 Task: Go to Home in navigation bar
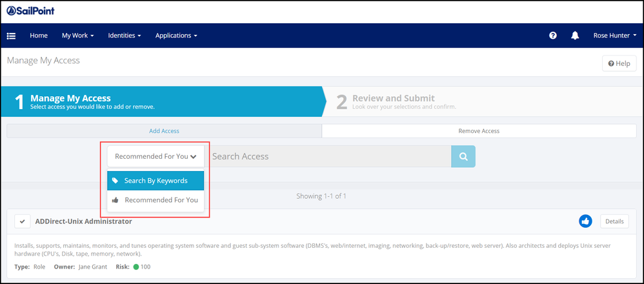click(x=39, y=35)
